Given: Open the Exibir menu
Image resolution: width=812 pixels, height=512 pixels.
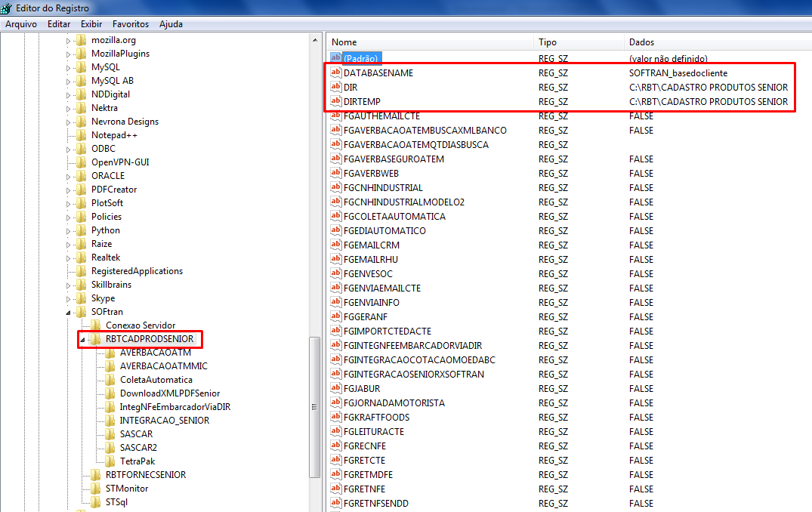Looking at the screenshot, I should click(91, 24).
